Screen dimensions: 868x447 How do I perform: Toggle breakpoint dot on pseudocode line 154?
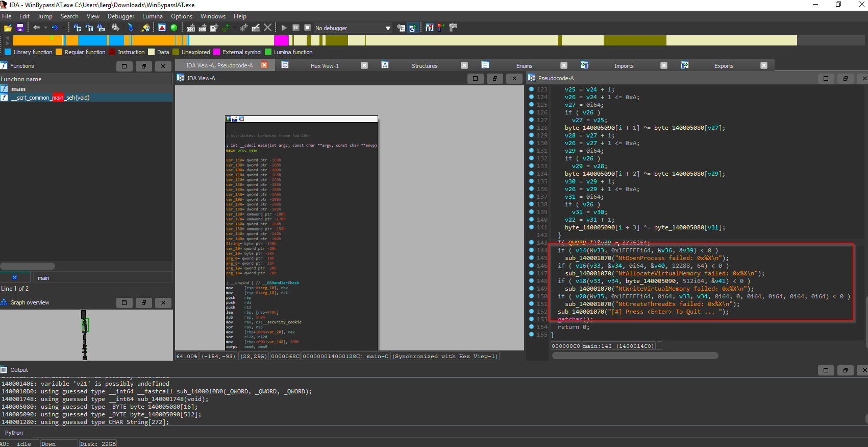coord(531,326)
